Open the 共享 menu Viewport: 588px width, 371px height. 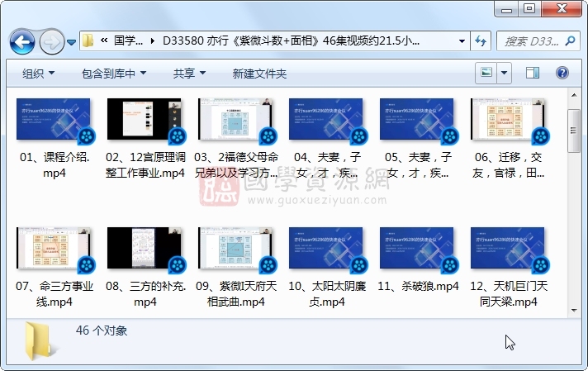point(189,74)
